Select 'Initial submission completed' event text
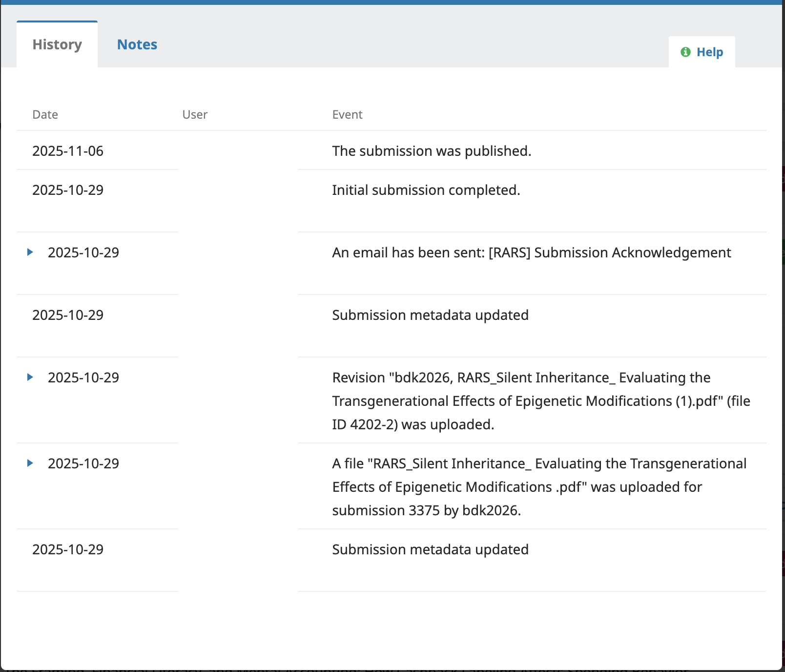Image resolution: width=785 pixels, height=672 pixels. pyautogui.click(x=426, y=190)
